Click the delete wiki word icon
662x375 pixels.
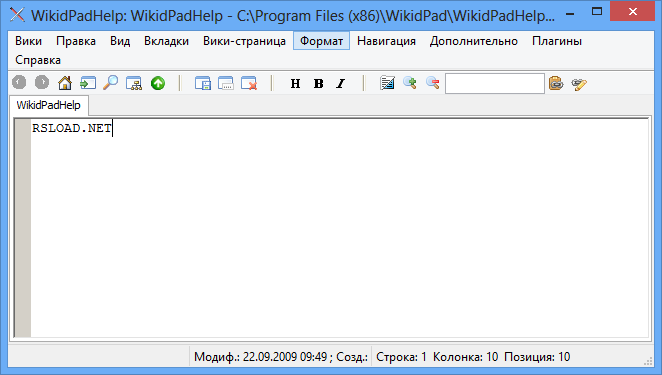(249, 83)
